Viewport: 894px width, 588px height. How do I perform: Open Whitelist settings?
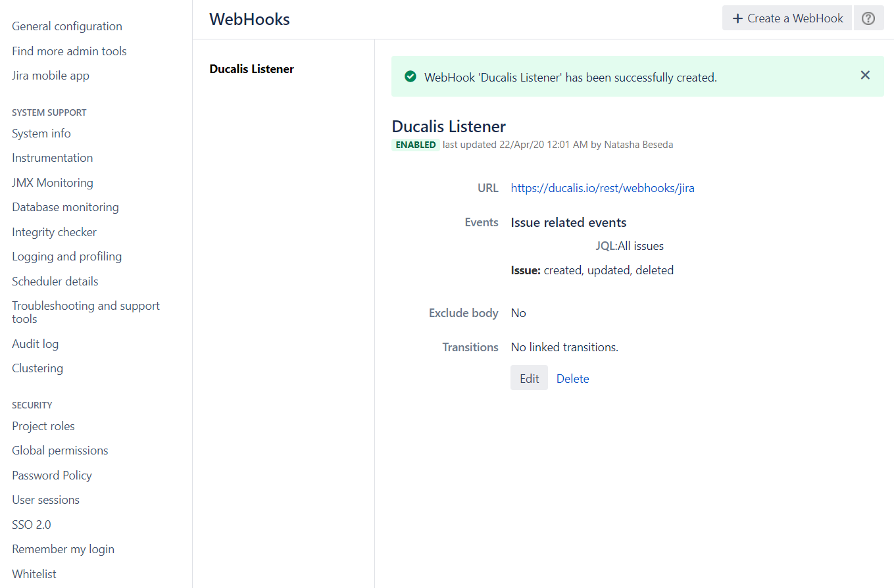coord(34,574)
